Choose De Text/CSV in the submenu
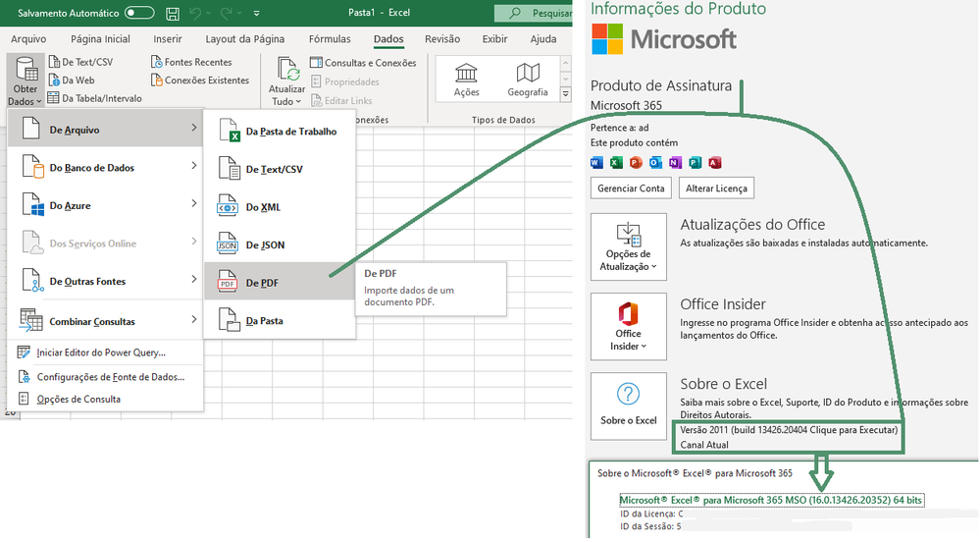Image resolution: width=980 pixels, height=542 pixels. point(280,169)
